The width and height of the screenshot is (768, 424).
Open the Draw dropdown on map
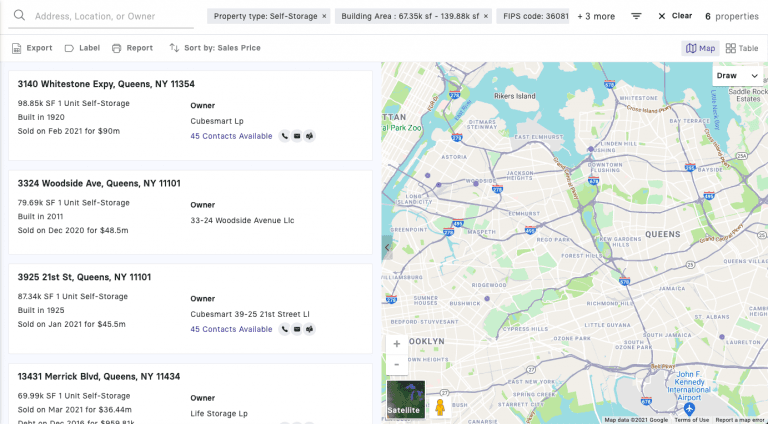coord(736,76)
